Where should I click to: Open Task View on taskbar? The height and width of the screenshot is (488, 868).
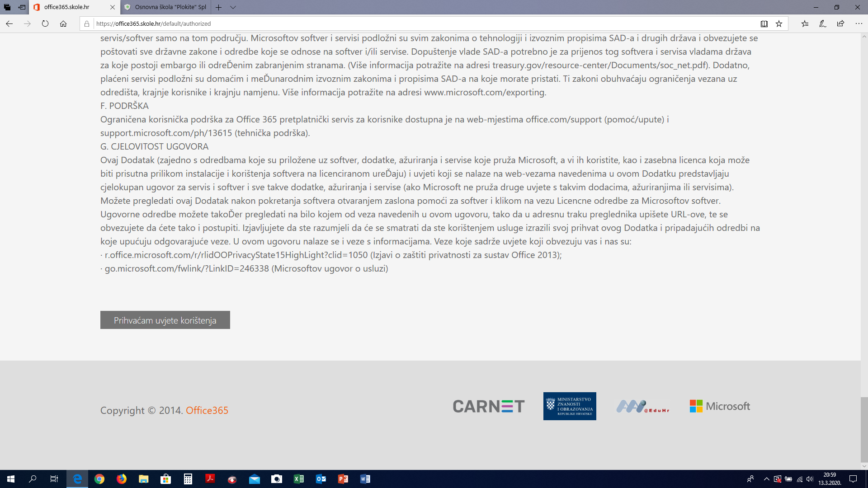[54, 479]
